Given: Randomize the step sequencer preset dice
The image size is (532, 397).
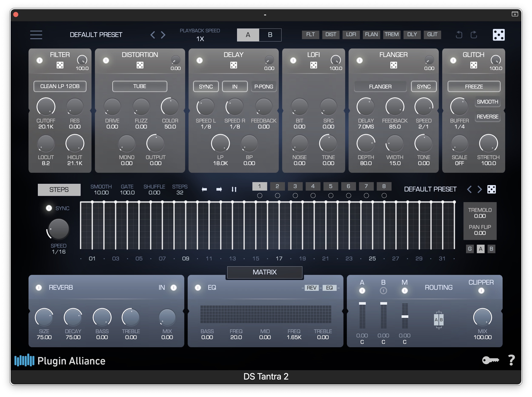Looking at the screenshot, I should 491,189.
